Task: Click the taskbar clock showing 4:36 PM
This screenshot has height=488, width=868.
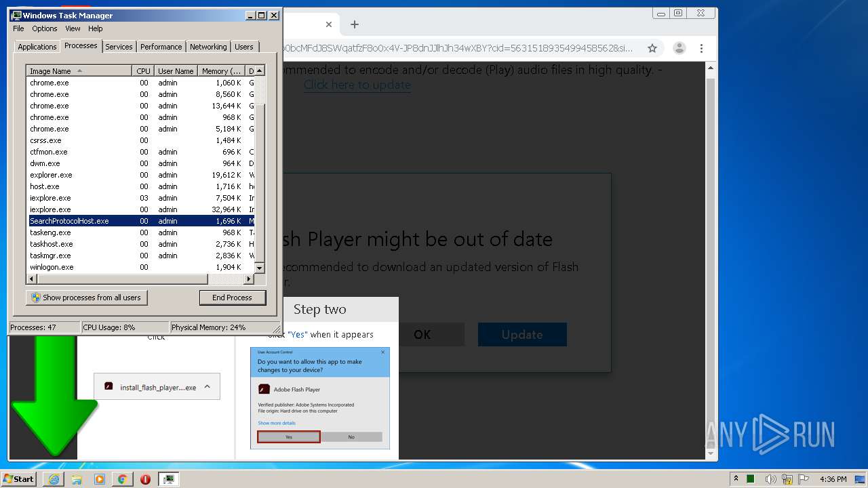Action: click(x=833, y=479)
